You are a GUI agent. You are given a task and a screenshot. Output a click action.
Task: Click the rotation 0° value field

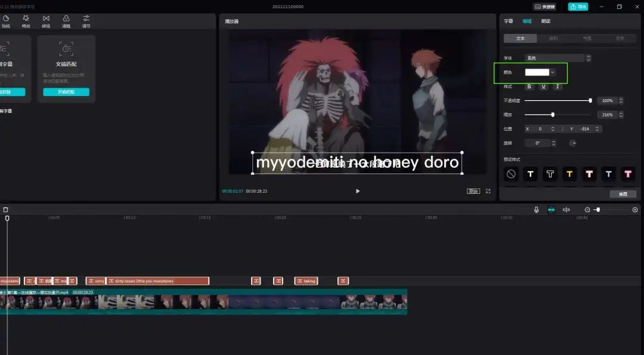tap(538, 143)
